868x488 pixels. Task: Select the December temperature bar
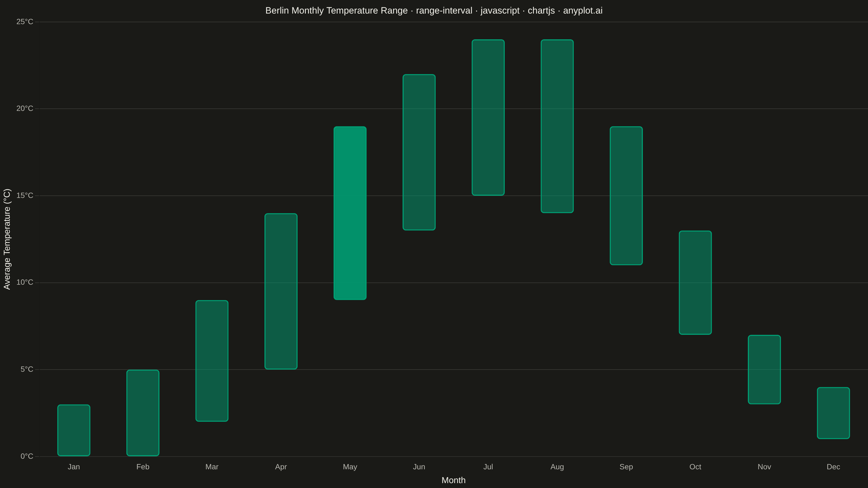click(834, 413)
